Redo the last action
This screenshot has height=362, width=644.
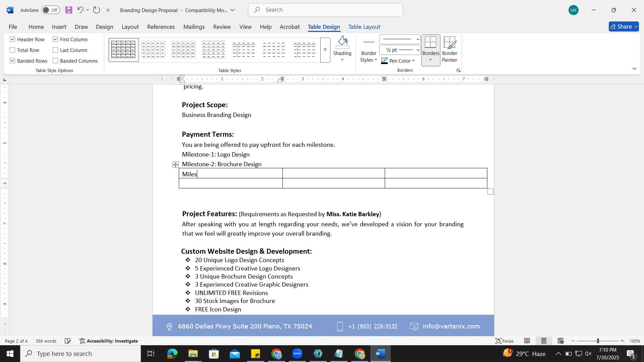97,10
